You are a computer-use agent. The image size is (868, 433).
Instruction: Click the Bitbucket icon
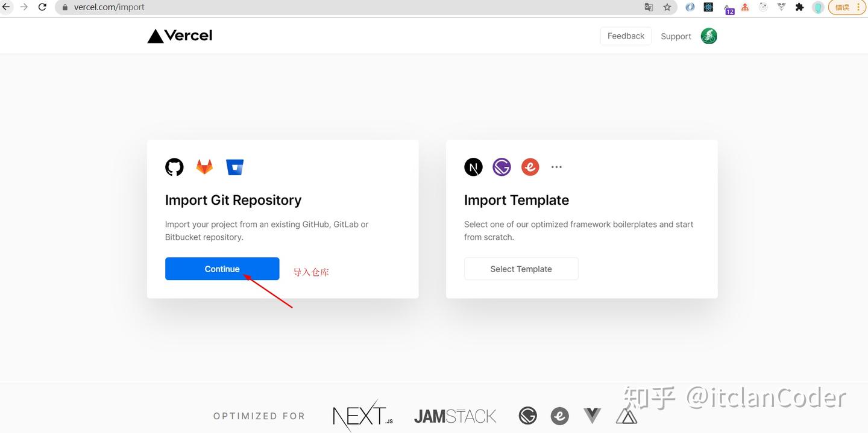[234, 167]
